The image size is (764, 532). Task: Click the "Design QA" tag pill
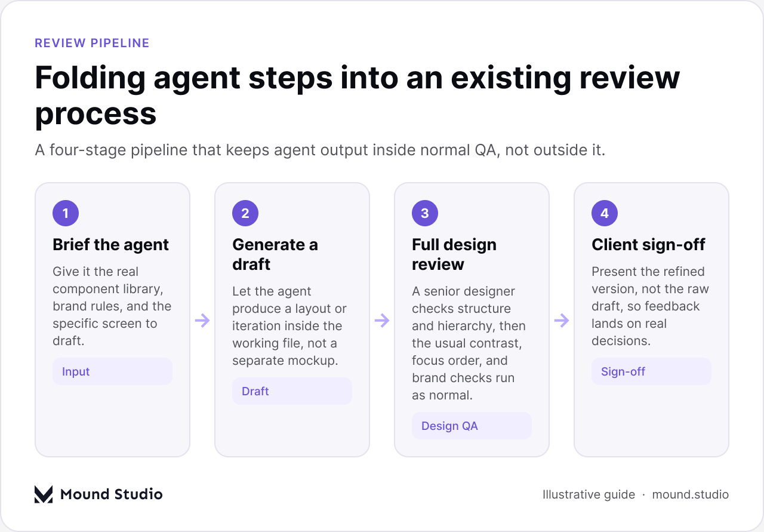(x=472, y=426)
